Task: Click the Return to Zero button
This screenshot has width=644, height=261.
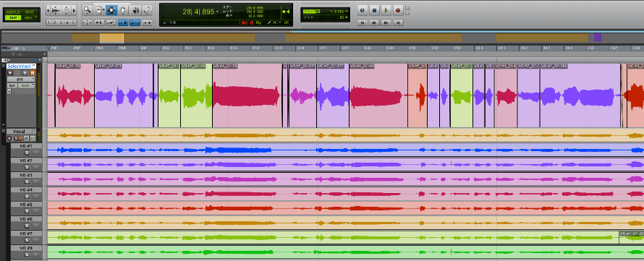Action: [x=363, y=22]
